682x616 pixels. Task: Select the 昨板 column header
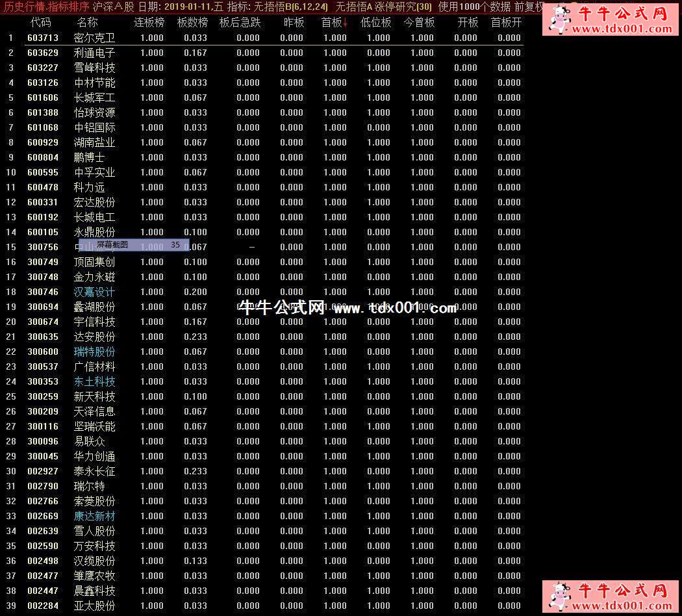[294, 22]
